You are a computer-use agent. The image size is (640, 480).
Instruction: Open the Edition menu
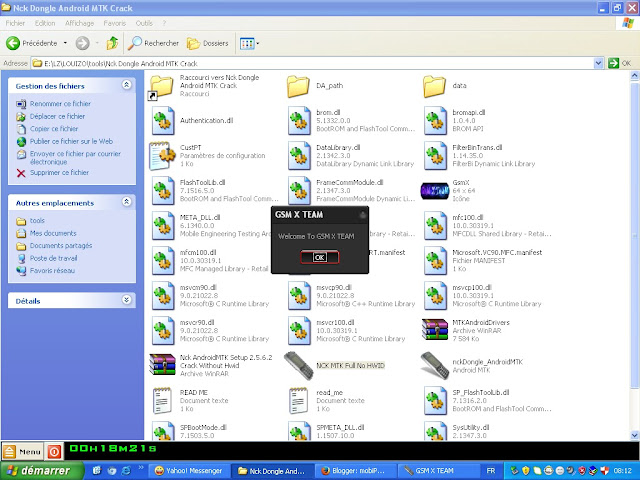(x=45, y=23)
